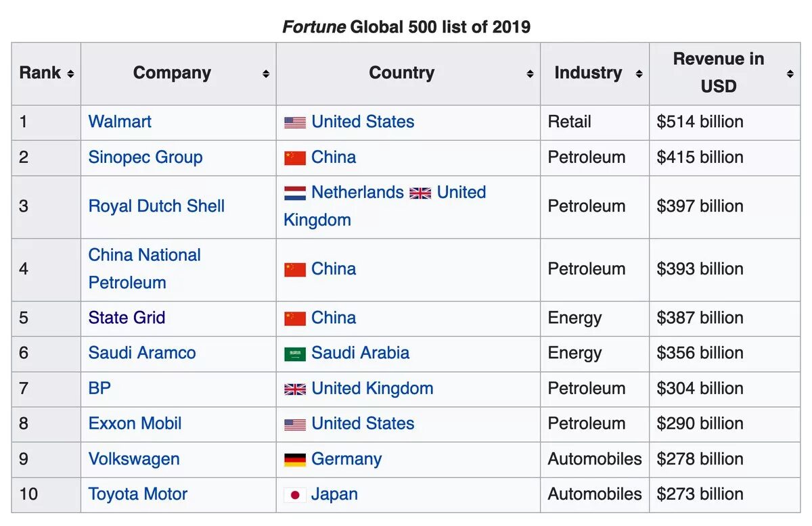The height and width of the screenshot is (526, 812).
Task: Select Petroleum cell in BP row
Action: click(x=595, y=389)
